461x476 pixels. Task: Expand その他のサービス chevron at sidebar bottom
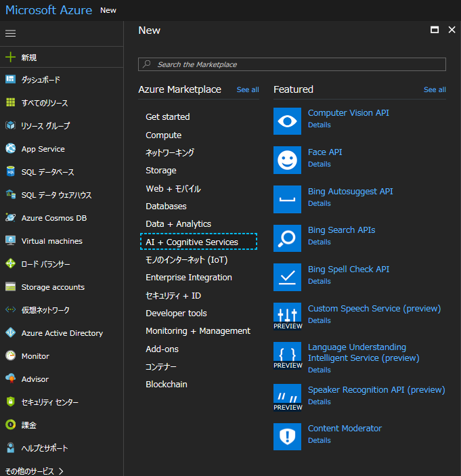[x=62, y=471]
